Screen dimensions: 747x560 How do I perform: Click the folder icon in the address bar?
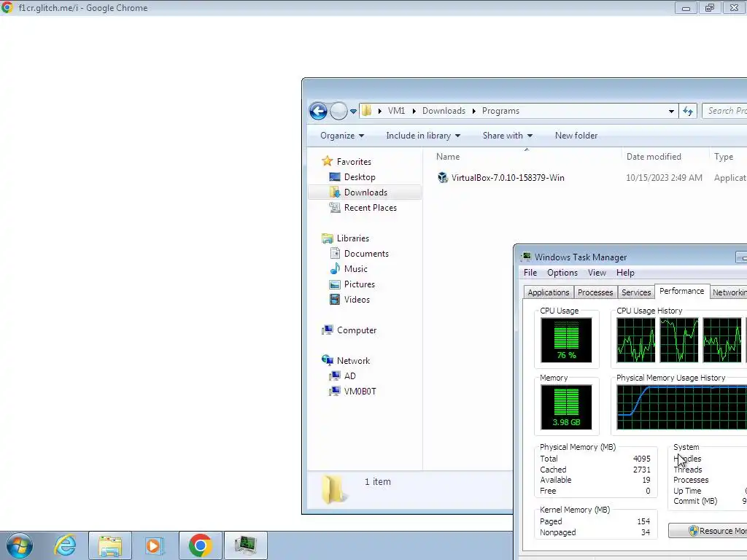click(366, 111)
